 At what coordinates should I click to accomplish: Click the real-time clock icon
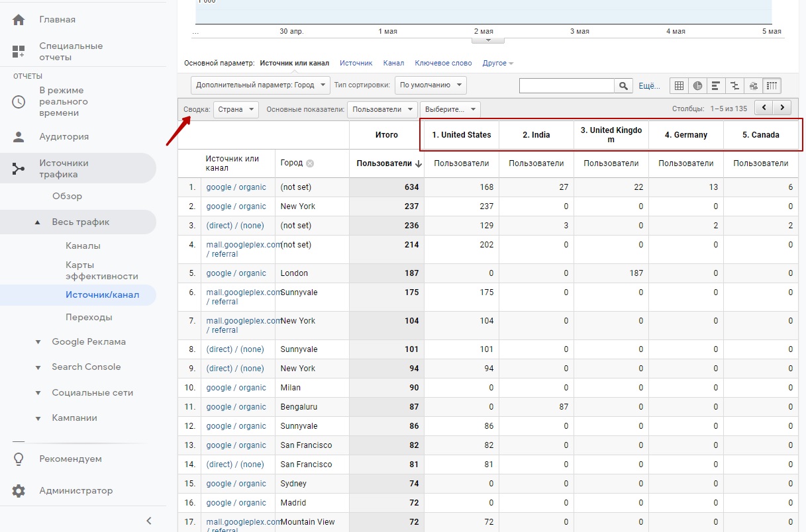click(19, 101)
